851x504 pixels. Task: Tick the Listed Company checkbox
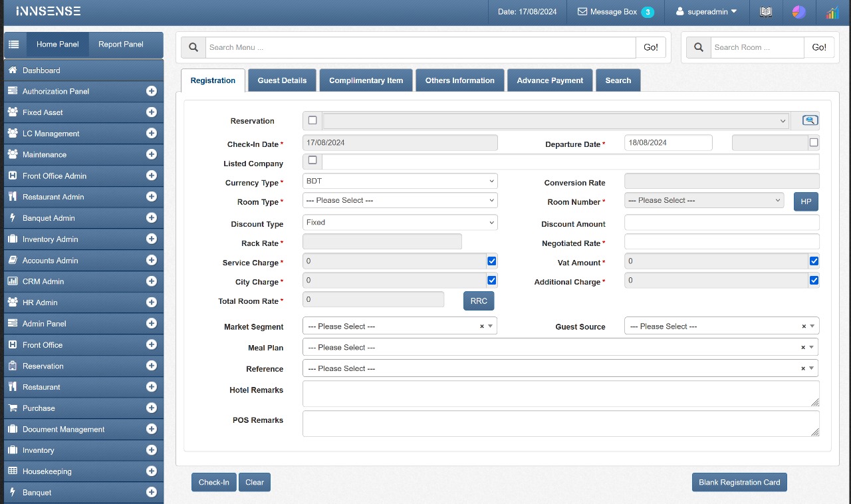[312, 160]
